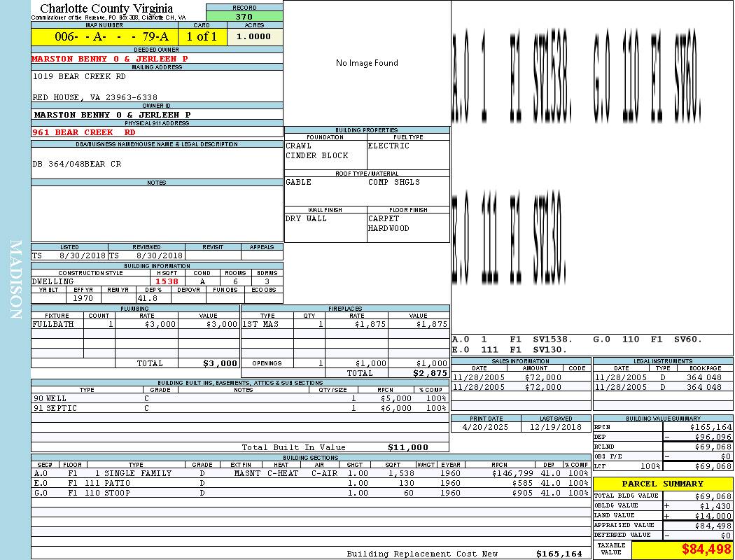Click the plumbing total $3,000
Image resolution: width=735 pixels, height=560 pixels.
tap(220, 363)
